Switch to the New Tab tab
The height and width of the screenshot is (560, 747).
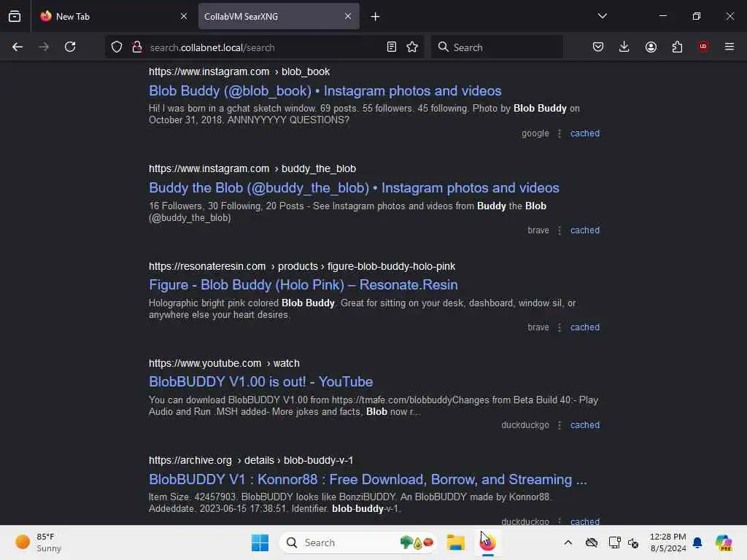pyautogui.click(x=113, y=16)
